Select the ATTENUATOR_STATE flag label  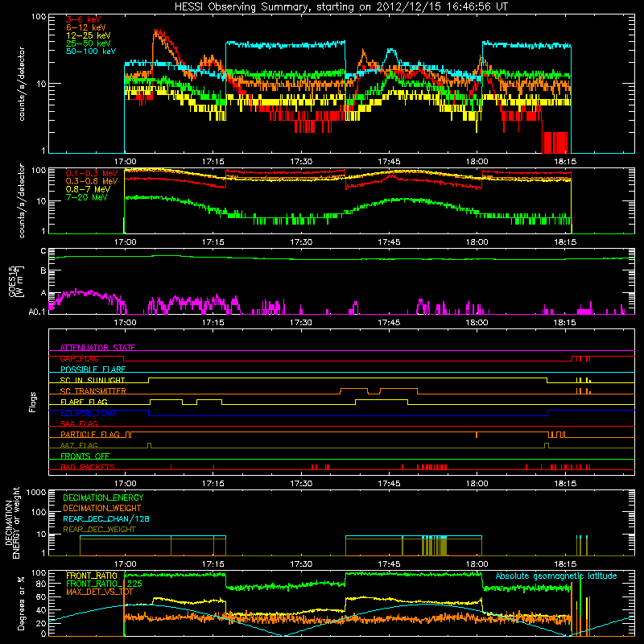point(97,348)
